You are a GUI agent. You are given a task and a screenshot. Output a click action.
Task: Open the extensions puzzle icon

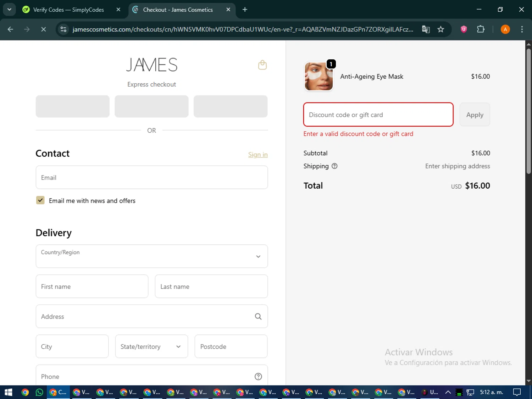[481, 29]
